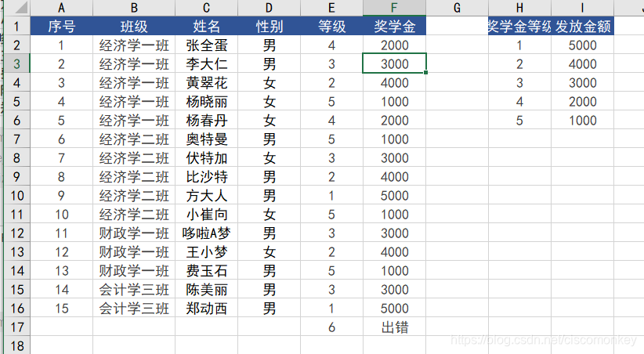
Task: Click header cell 性别
Action: pyautogui.click(x=269, y=27)
